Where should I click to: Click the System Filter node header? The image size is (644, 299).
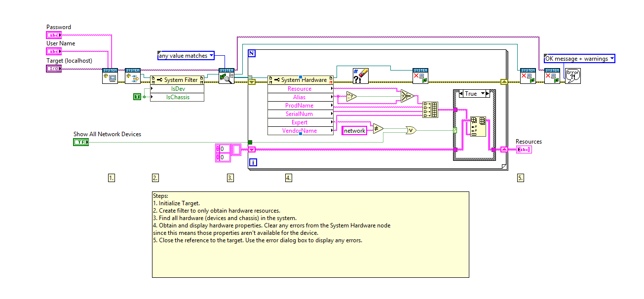coord(177,80)
